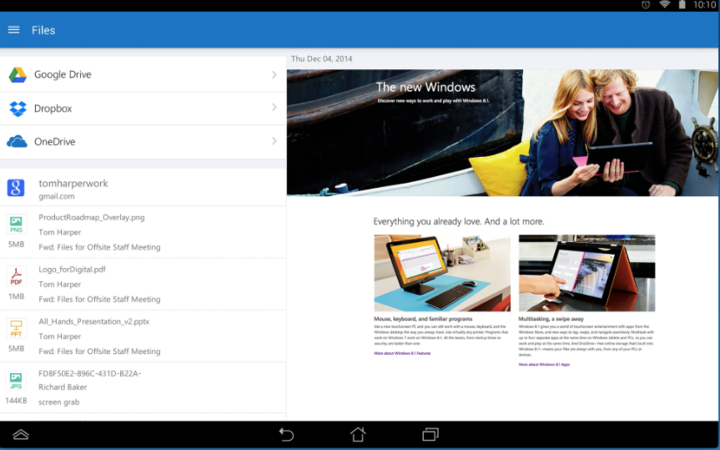Tap the alarm clock status icon

[x=646, y=5]
